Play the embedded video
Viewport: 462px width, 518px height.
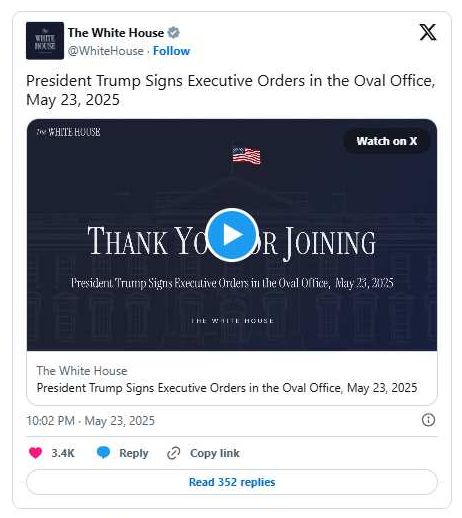[232, 235]
